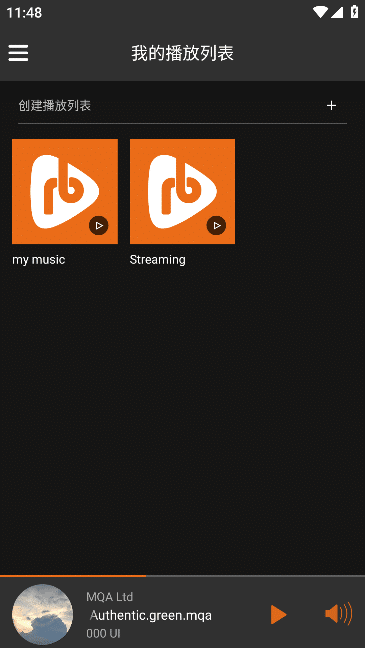Open now playing via circular album art

click(x=43, y=614)
